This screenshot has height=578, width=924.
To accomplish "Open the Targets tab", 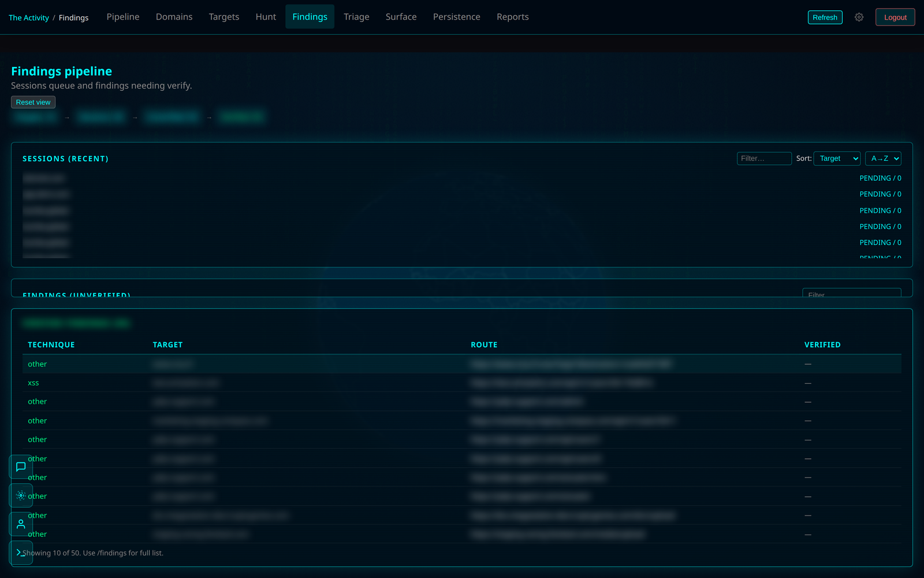I will (x=224, y=17).
